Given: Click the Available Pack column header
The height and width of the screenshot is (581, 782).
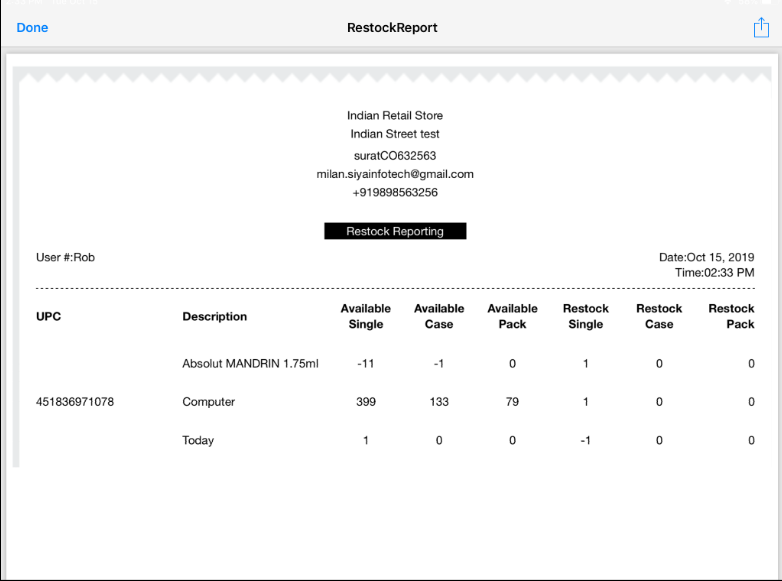Looking at the screenshot, I should [512, 316].
